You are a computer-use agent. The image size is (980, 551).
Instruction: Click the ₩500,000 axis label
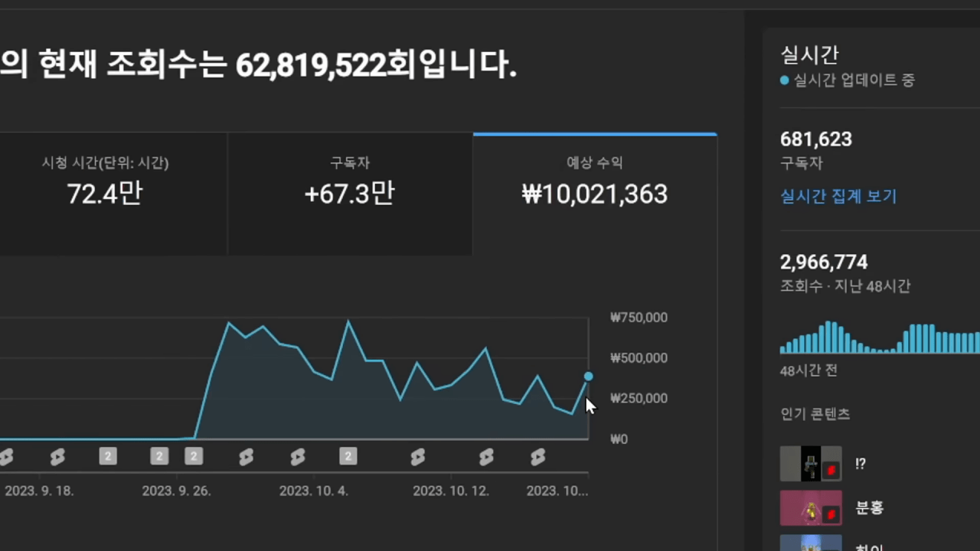click(639, 358)
